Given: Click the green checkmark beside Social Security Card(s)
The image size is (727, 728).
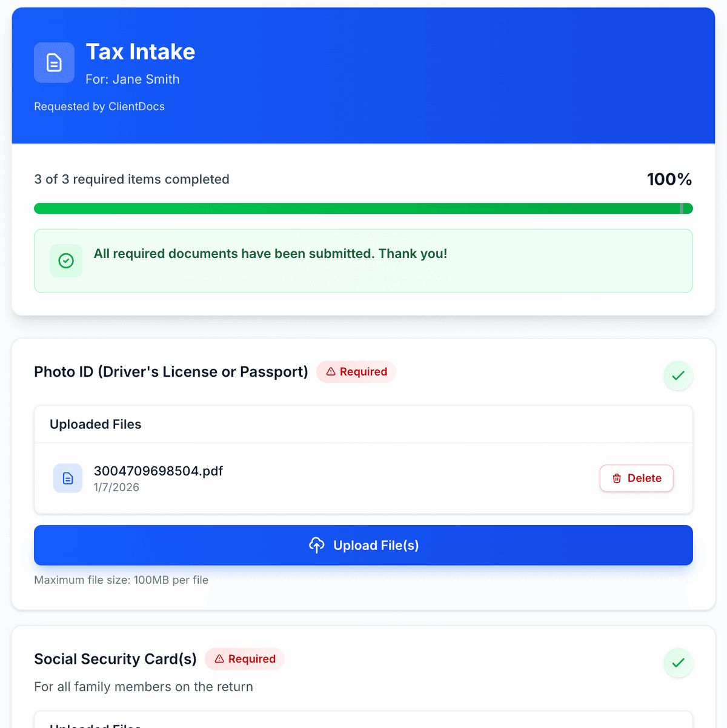Looking at the screenshot, I should click(678, 663).
